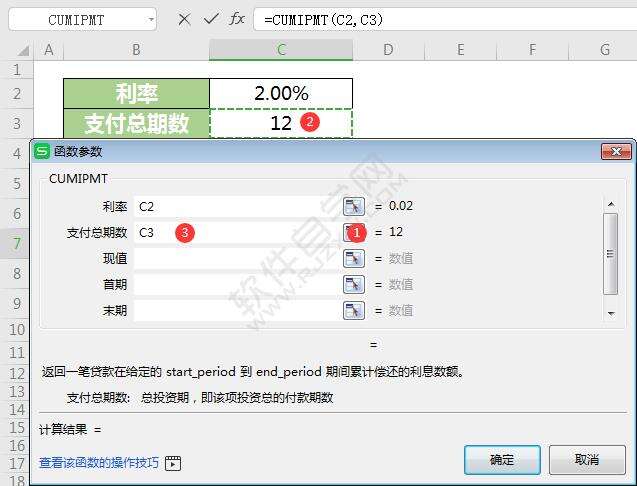The image size is (637, 486).
Task: Open the 查看该函数的操作技巧 link
Action: [99, 462]
